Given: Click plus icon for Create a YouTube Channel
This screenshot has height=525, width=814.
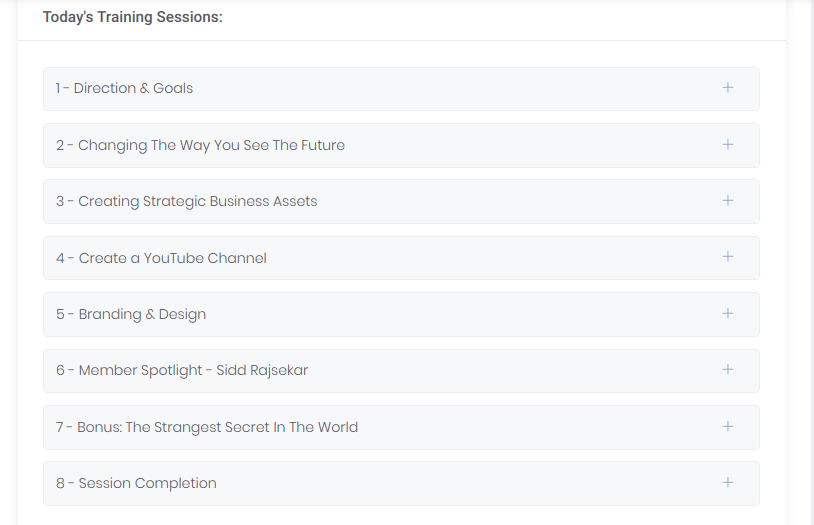Looking at the screenshot, I should click(728, 257).
